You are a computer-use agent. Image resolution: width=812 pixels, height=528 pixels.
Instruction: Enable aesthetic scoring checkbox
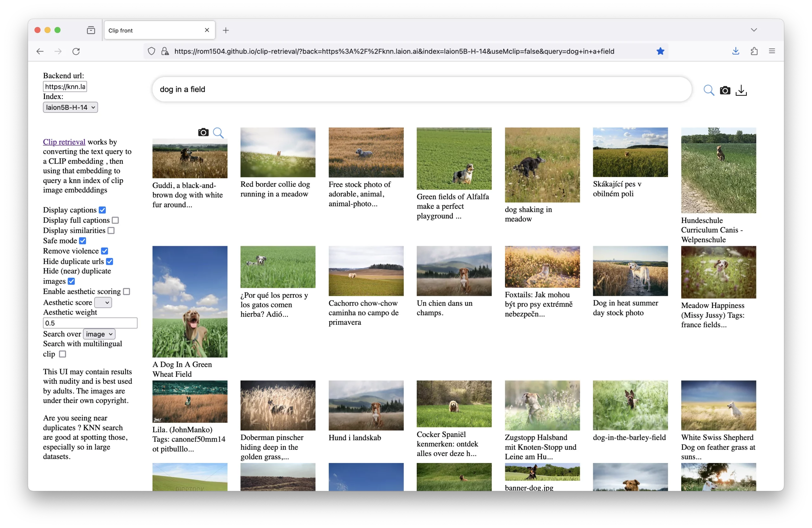click(x=126, y=291)
